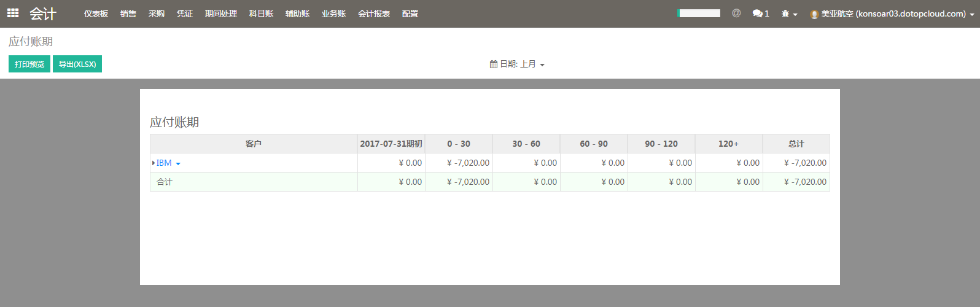This screenshot has height=307, width=980.
Task: Click the 2017-07-31期初 column header
Action: (391, 144)
